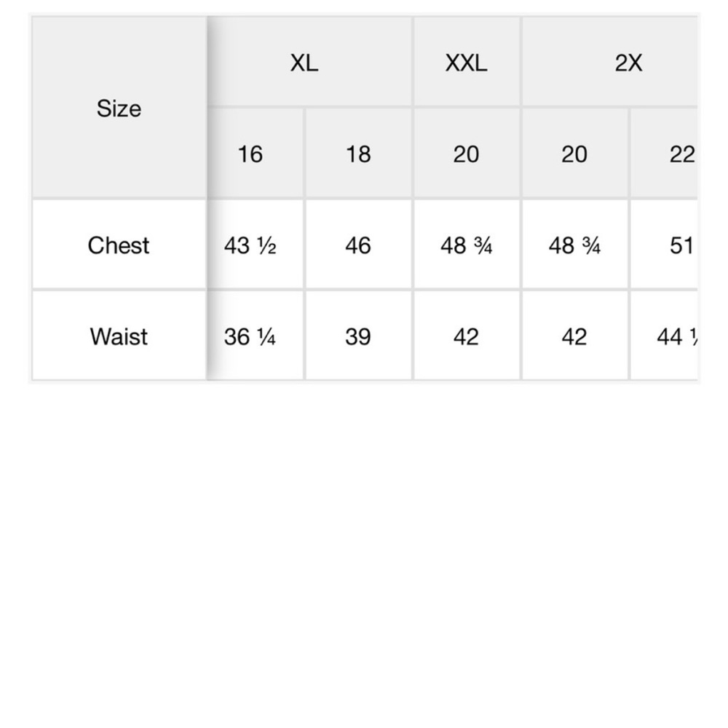This screenshot has width=728, height=728.
Task: Select the XXL size column header
Action: click(x=466, y=63)
